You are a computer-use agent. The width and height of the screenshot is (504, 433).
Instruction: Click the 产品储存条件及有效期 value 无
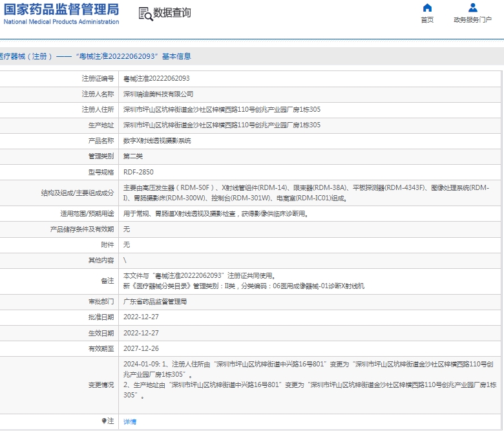127,229
